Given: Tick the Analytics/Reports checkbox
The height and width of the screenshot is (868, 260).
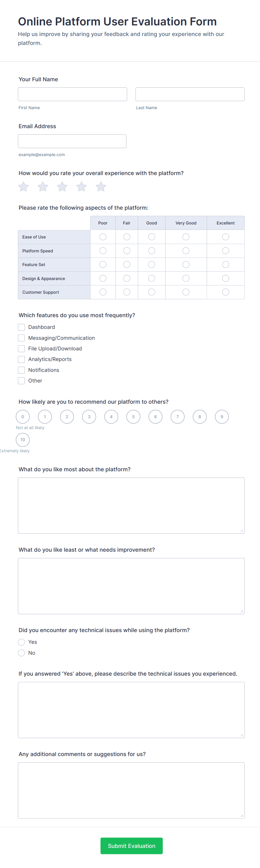Looking at the screenshot, I should pyautogui.click(x=21, y=359).
